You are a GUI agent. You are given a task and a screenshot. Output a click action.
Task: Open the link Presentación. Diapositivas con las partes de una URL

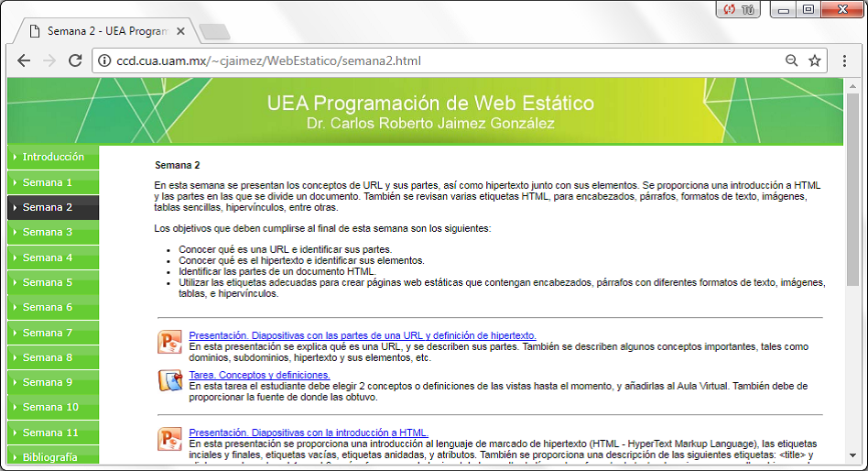click(x=362, y=335)
